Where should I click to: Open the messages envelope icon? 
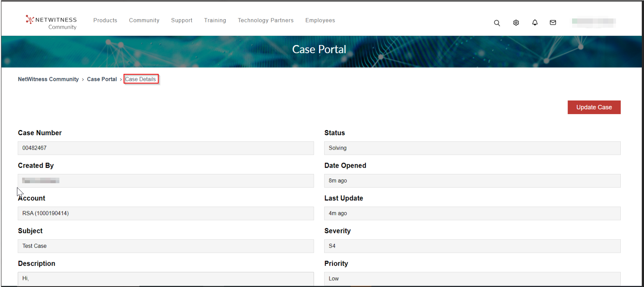pos(553,23)
